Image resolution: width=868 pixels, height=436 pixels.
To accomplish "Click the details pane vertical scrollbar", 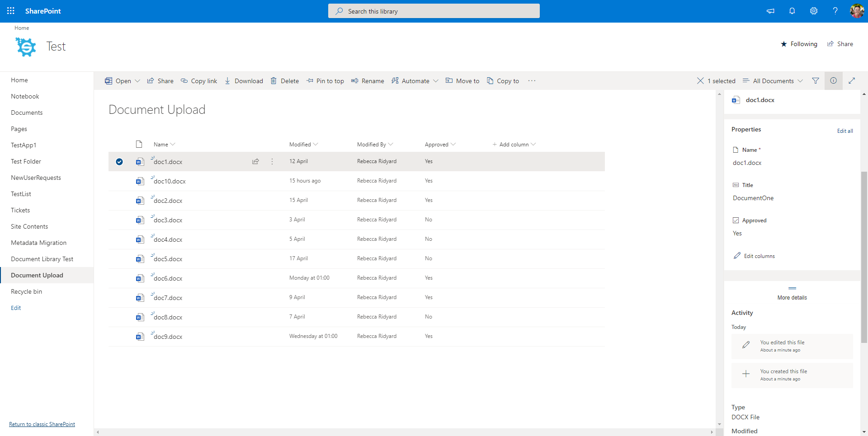I will pos(864,258).
